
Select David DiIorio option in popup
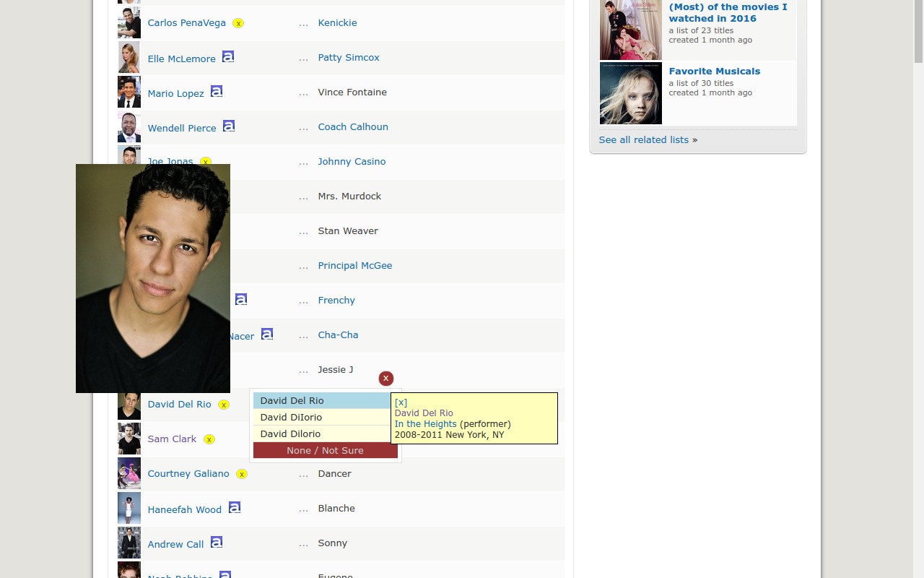click(x=322, y=417)
